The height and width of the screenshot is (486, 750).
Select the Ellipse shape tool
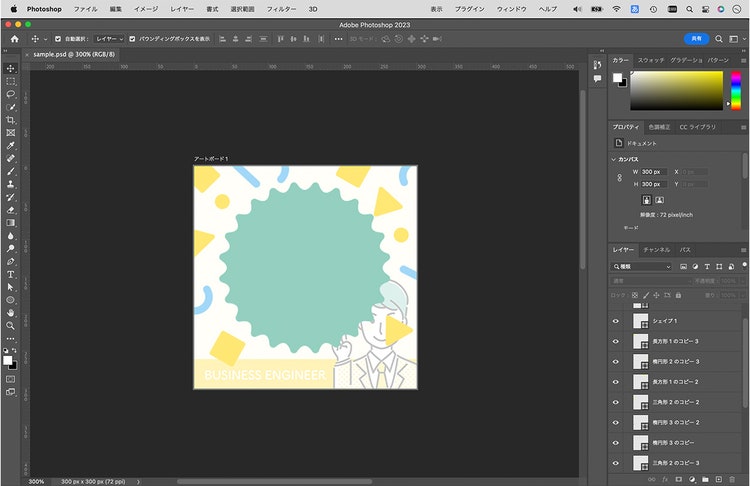click(x=11, y=300)
